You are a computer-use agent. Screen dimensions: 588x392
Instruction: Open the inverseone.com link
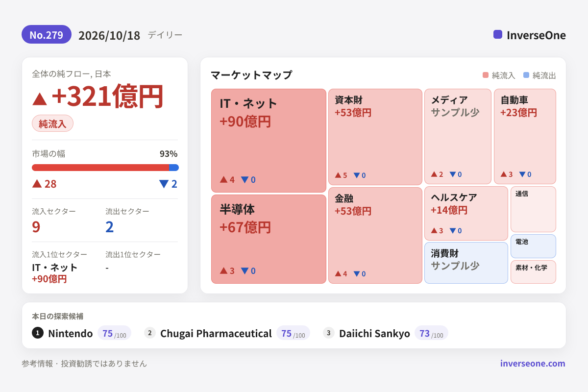[533, 363]
